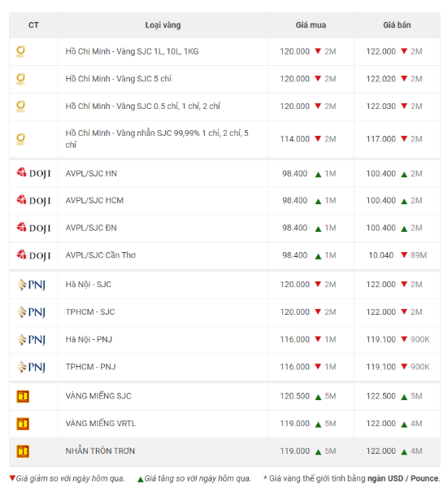Click 119.100 sell price in Hà Nội - PNJ row
Image resolution: width=448 pixels, height=501 pixels.
pos(381,339)
